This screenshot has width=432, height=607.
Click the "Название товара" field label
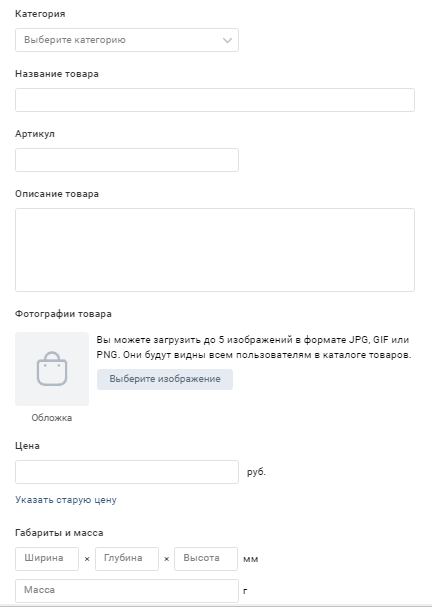(57, 74)
